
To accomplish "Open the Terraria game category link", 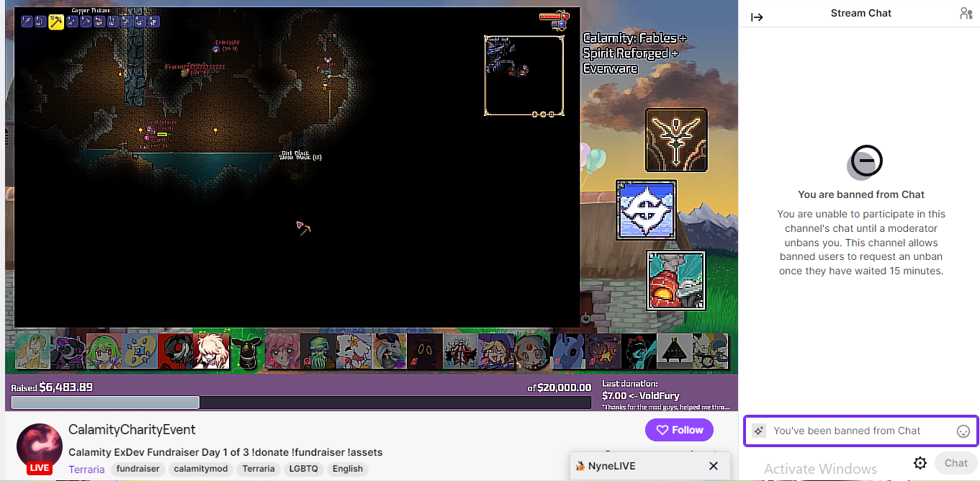I will [86, 469].
